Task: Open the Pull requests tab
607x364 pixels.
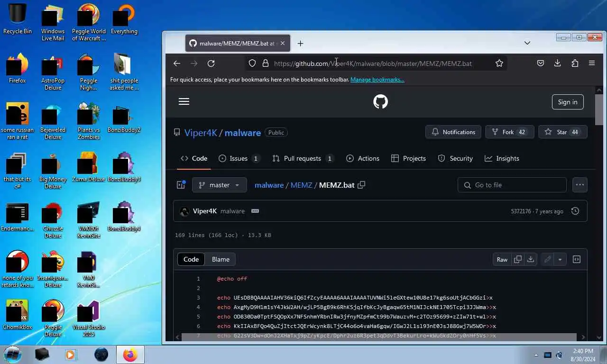Action: point(303,158)
